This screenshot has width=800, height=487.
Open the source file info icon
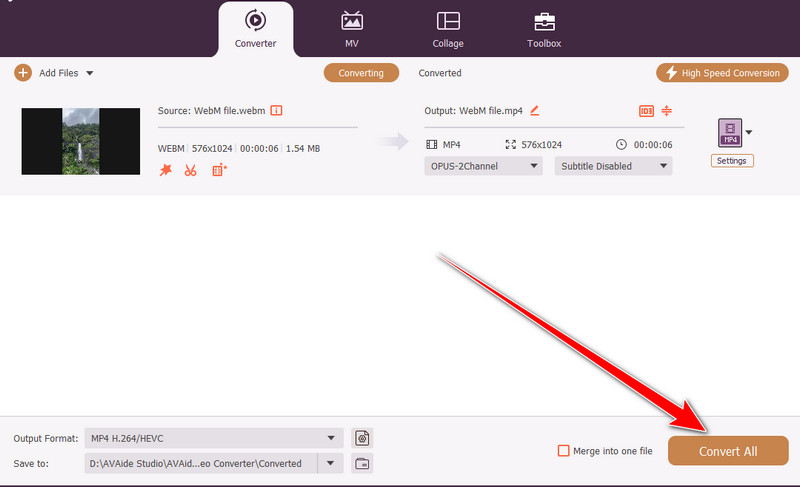277,110
